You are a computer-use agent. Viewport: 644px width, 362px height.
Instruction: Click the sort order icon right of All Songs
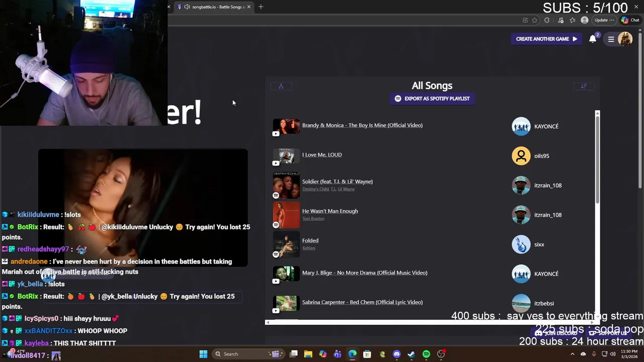pos(584,86)
